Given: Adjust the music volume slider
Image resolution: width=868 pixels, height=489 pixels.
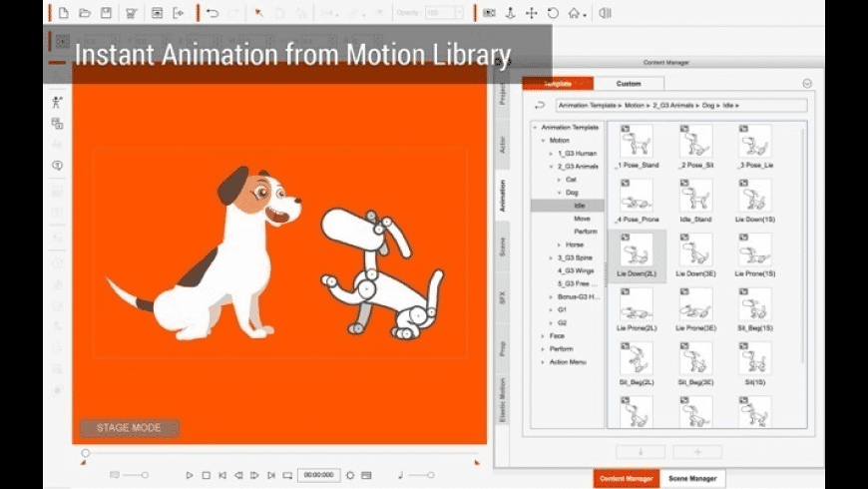Looking at the screenshot, I should coord(422,475).
